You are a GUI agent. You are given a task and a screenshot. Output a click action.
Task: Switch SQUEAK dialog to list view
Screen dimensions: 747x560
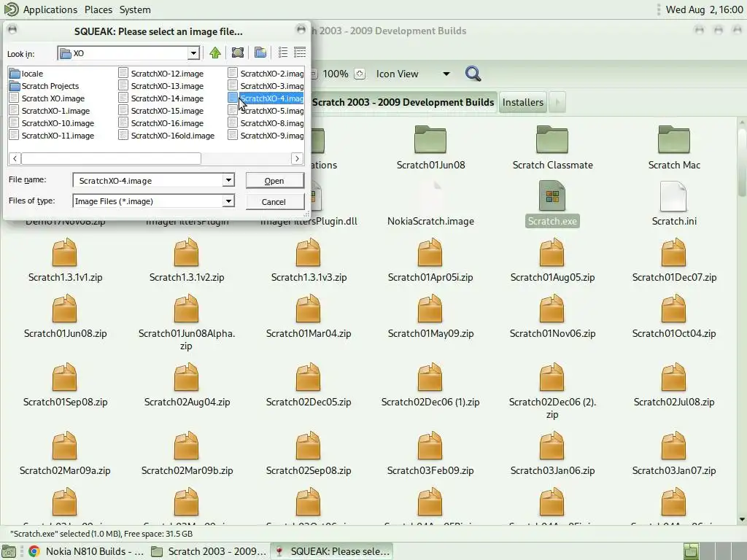tap(282, 52)
